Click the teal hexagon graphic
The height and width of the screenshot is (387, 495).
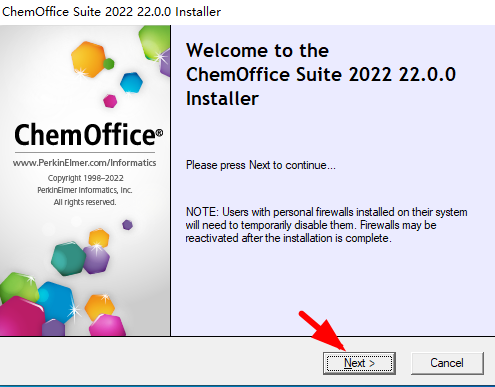point(68,259)
